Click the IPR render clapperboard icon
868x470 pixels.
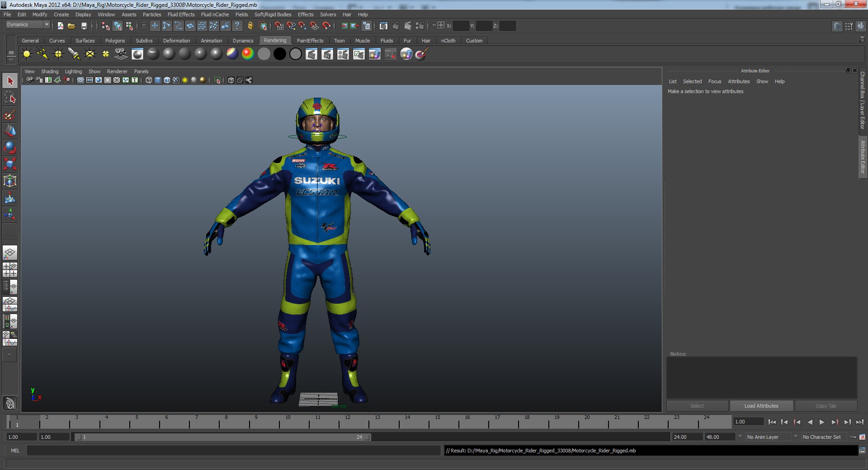tap(327, 54)
